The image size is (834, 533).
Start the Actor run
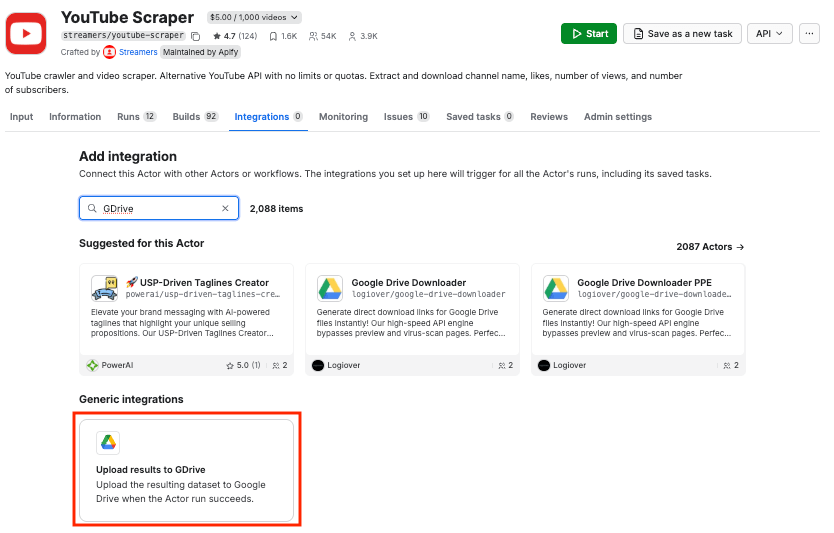(589, 34)
